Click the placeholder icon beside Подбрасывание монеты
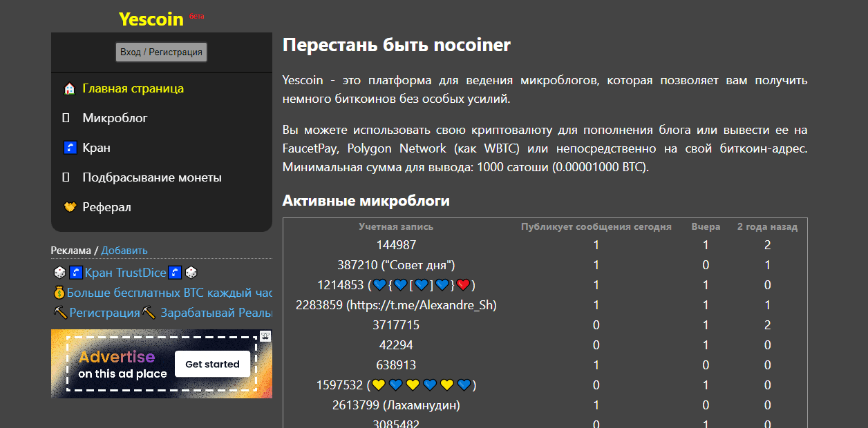 coord(66,178)
